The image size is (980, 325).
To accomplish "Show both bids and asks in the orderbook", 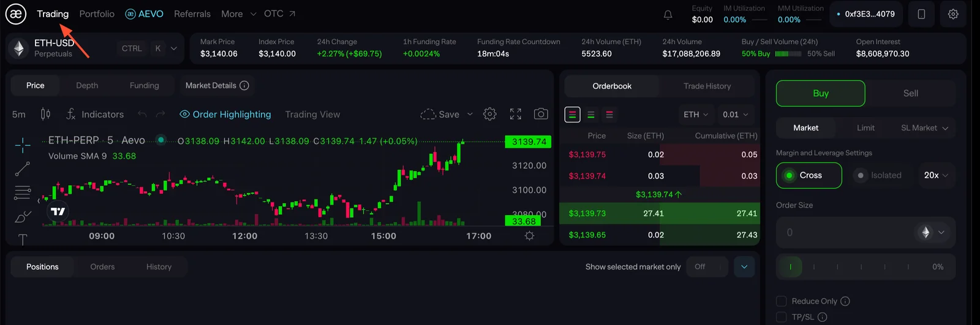I will pyautogui.click(x=573, y=115).
